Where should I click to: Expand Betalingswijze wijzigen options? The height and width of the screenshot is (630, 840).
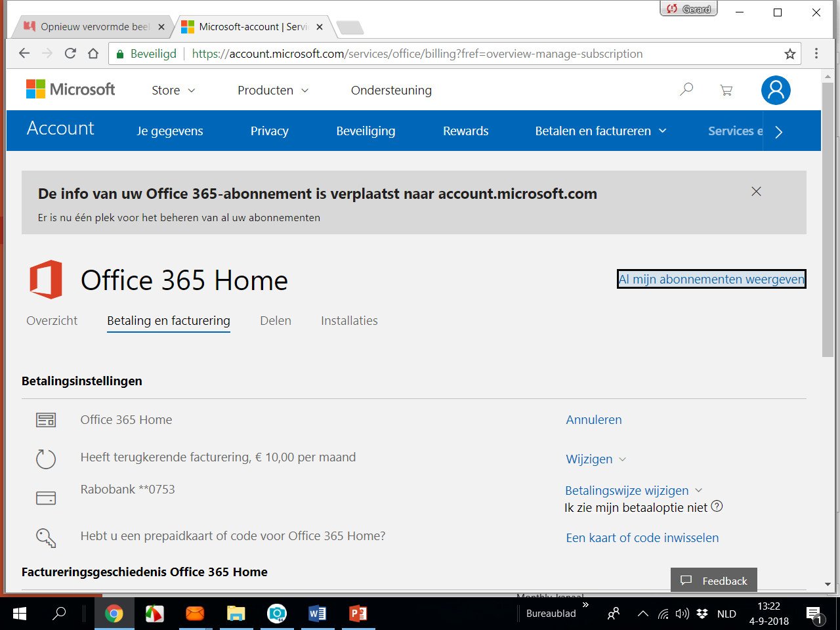click(634, 491)
